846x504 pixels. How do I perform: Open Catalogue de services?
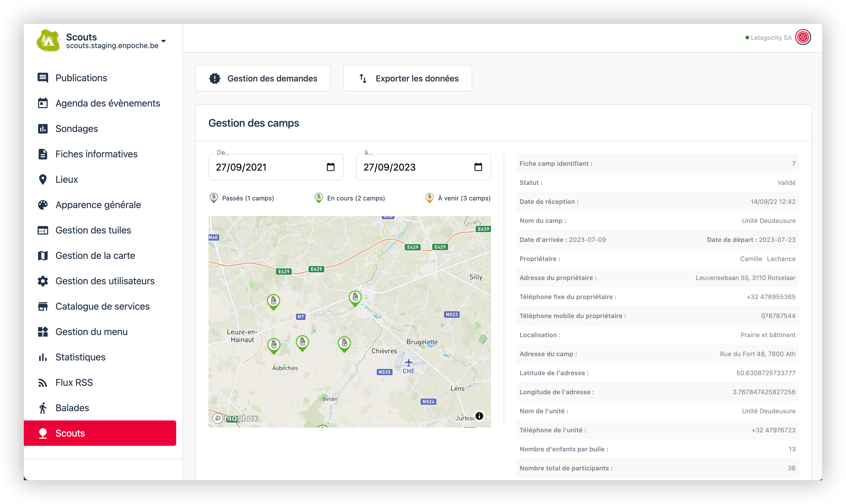click(102, 306)
